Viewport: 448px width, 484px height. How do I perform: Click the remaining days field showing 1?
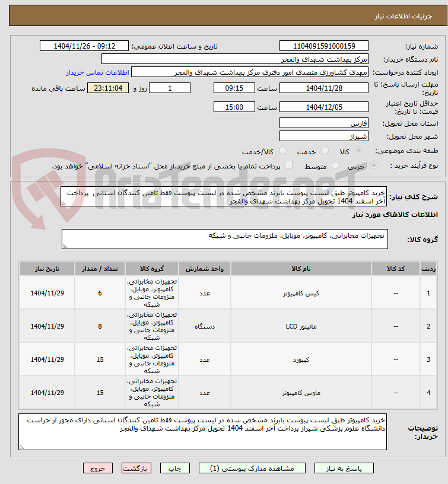(x=170, y=88)
